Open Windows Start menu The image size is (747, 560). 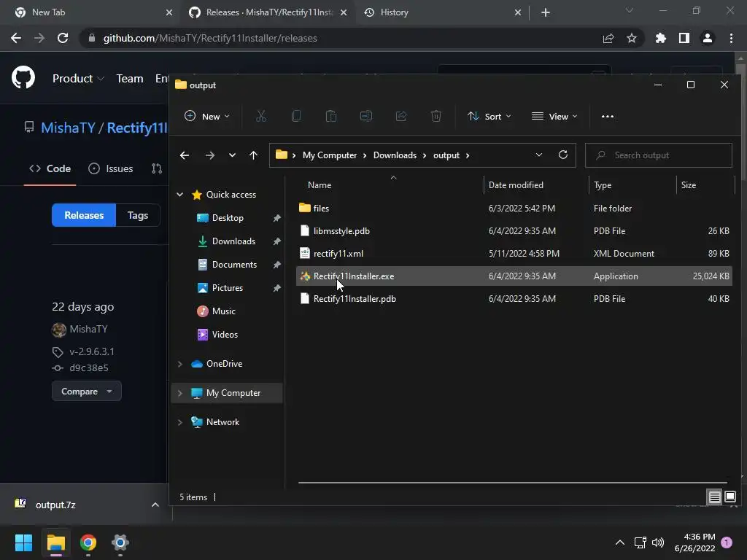click(x=23, y=542)
